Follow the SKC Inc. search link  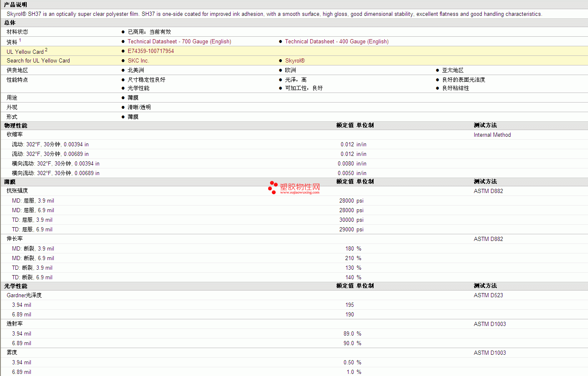(138, 60)
